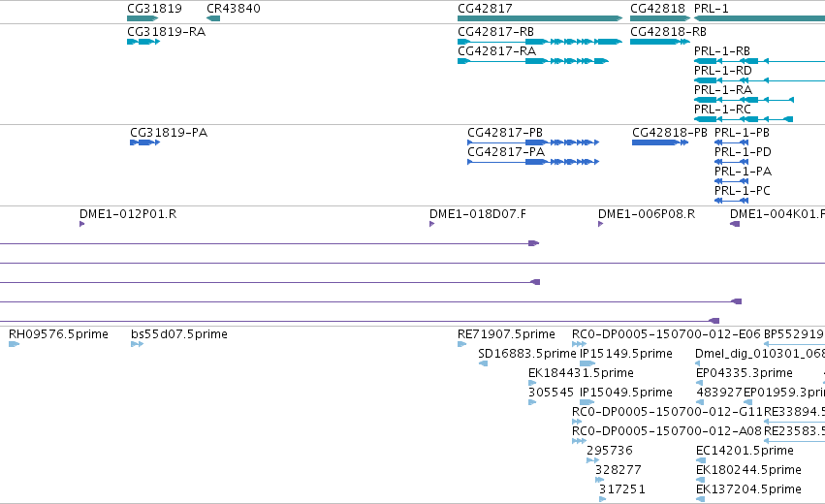This screenshot has width=825, height=504.
Task: Select EST EC14201.5prime
Action: pyautogui.click(x=701, y=460)
